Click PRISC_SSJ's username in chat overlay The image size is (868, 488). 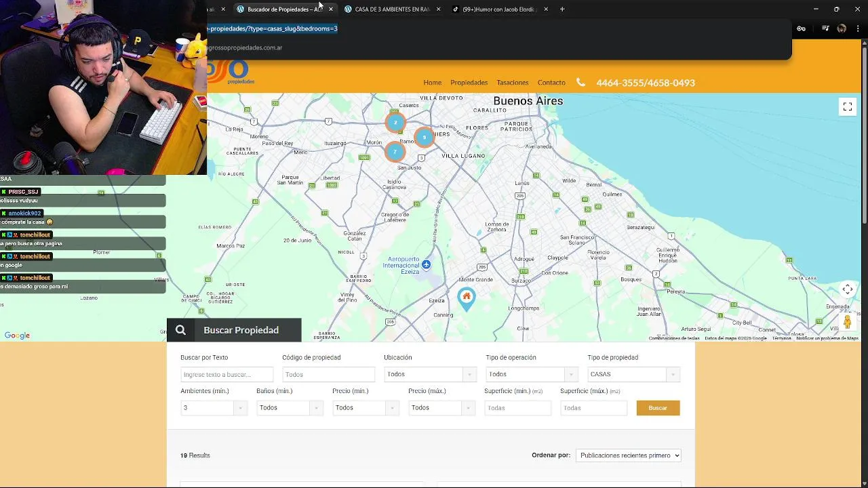pyautogui.click(x=24, y=192)
